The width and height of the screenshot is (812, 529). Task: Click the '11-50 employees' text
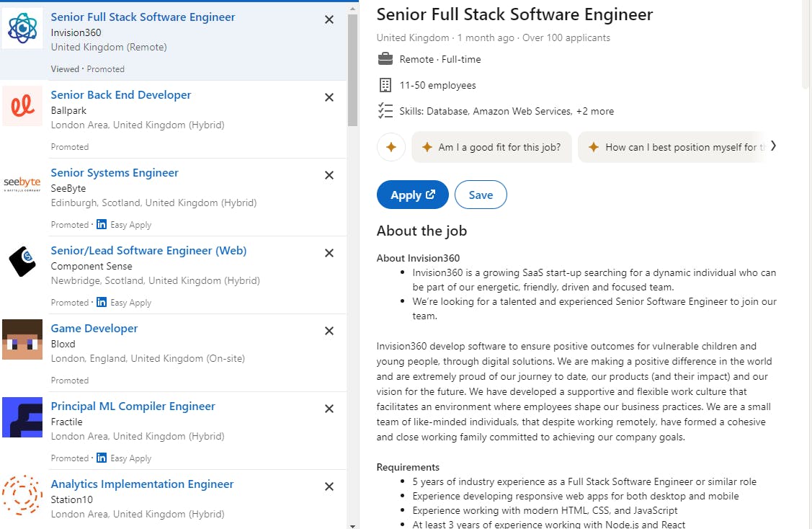pos(437,85)
